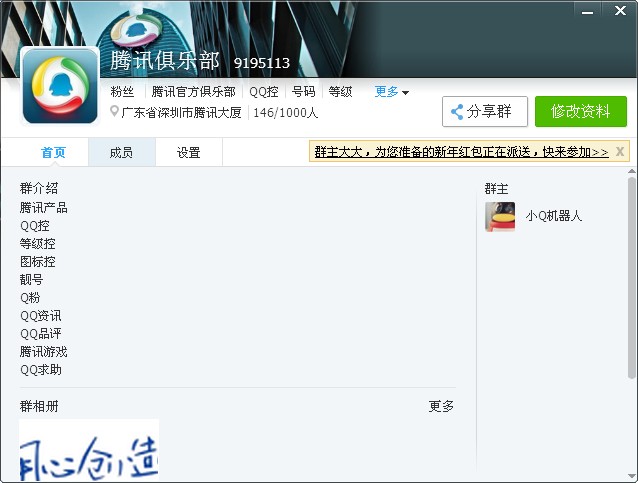638x483 pixels.
Task: Click the 群相册 section heading
Action: click(39, 406)
